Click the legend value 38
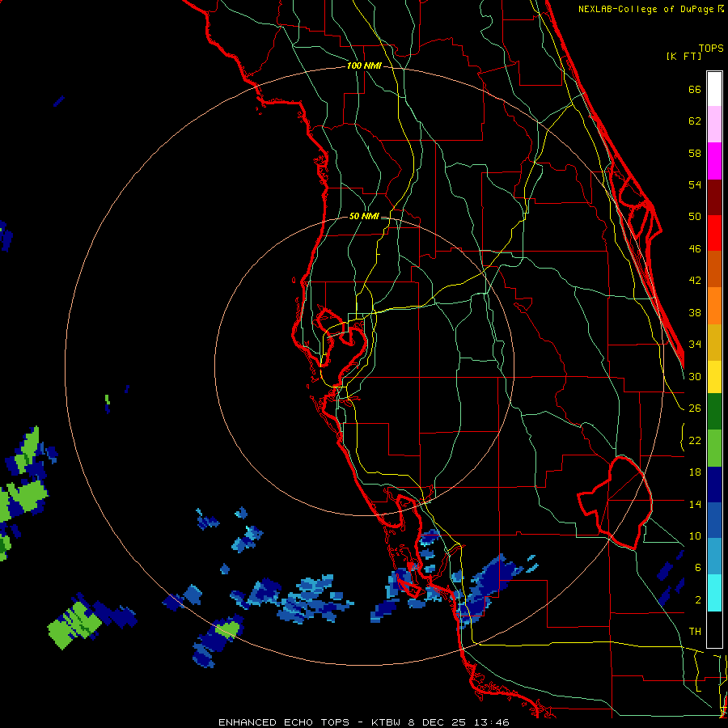This screenshot has width=728, height=728. click(695, 312)
